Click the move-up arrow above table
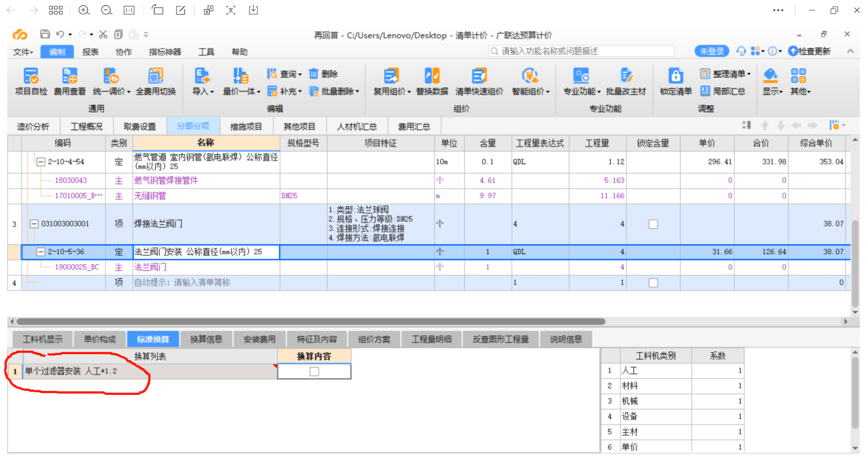This screenshot has width=868, height=456. coord(765,126)
